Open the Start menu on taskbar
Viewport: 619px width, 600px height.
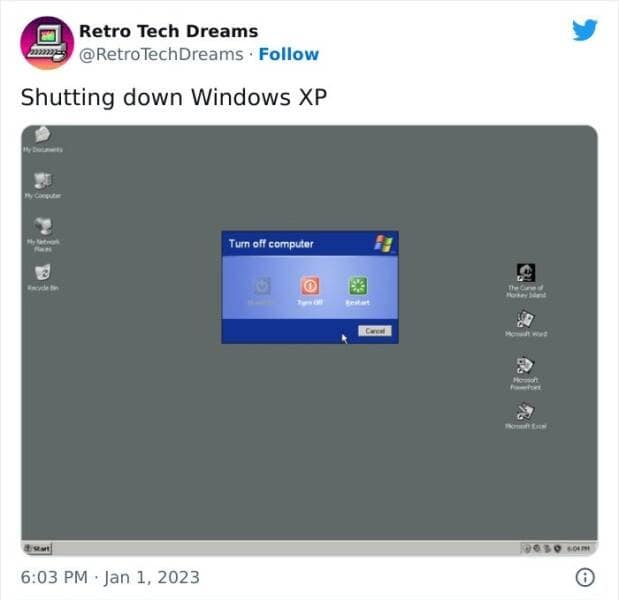coord(37,548)
